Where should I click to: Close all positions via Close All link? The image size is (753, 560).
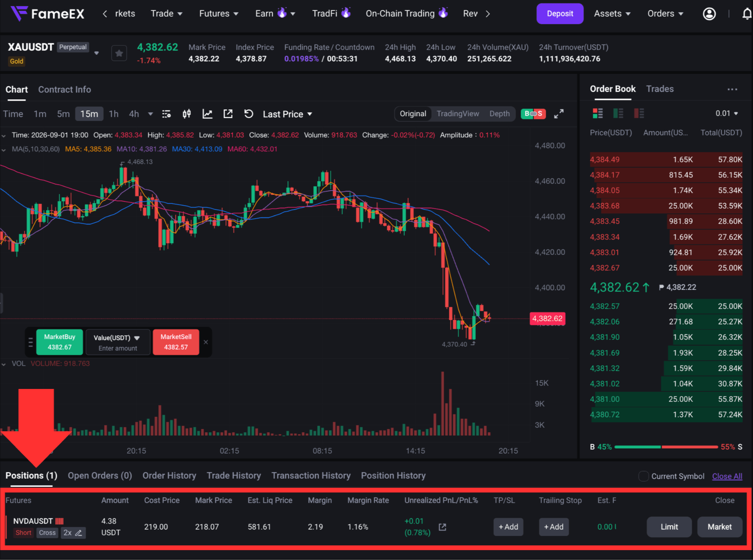[x=727, y=476]
